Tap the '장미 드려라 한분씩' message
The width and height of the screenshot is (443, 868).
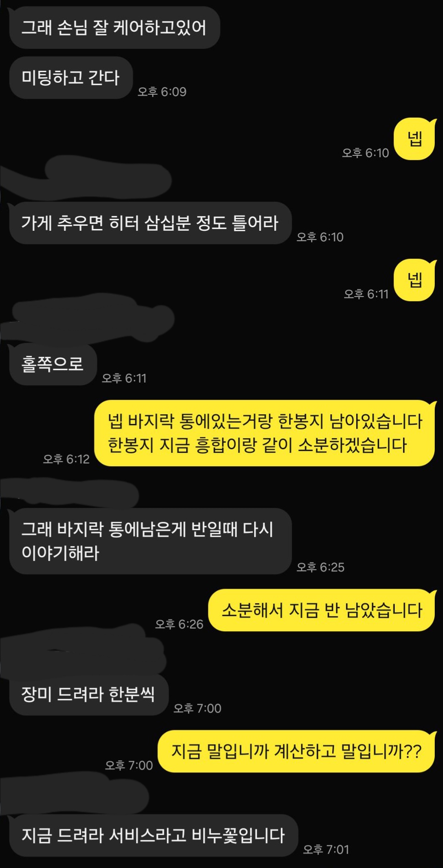click(89, 694)
